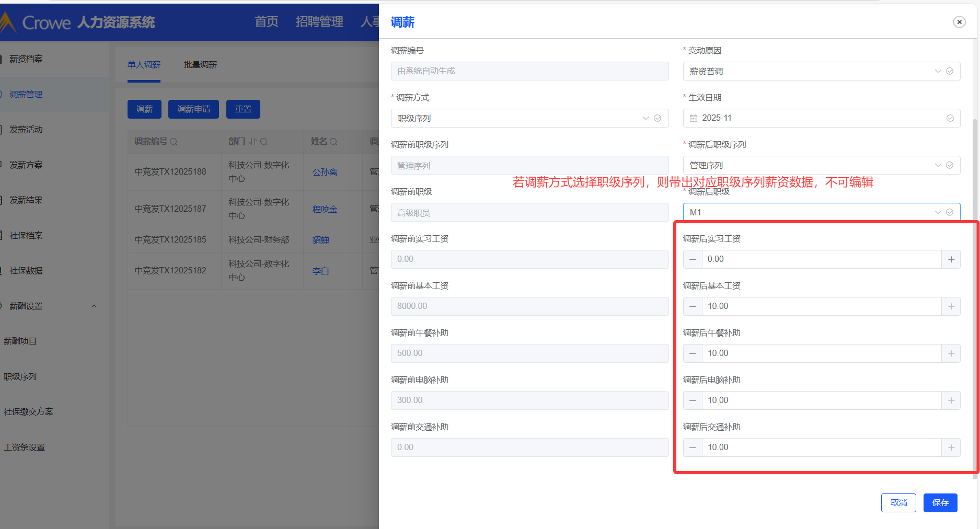Click the 调薪申请 button
The width and height of the screenshot is (980, 529).
point(193,109)
